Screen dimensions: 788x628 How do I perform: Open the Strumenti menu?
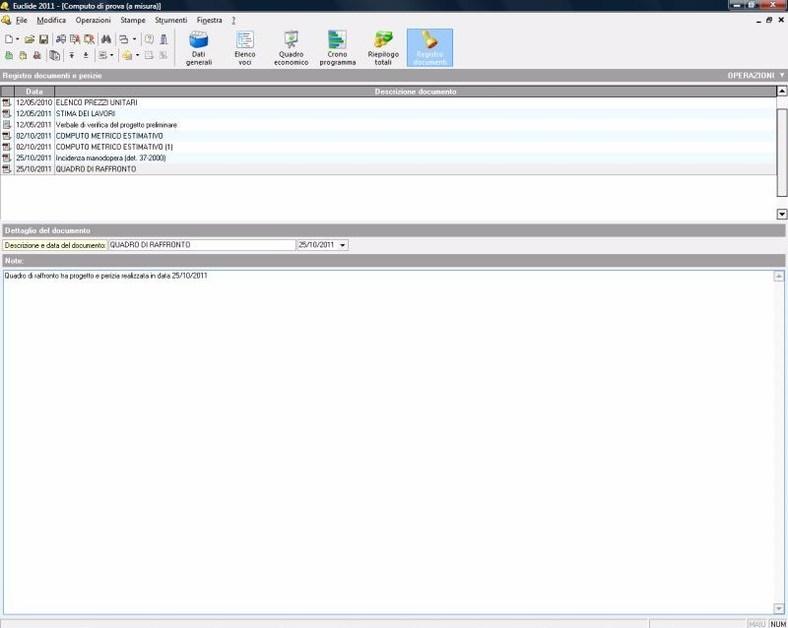click(x=171, y=20)
